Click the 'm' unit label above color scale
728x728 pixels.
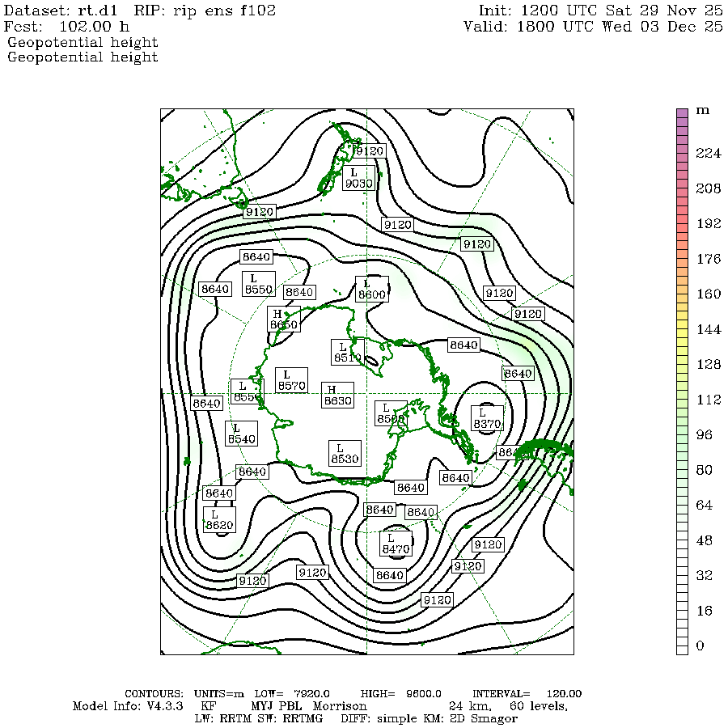tap(702, 111)
